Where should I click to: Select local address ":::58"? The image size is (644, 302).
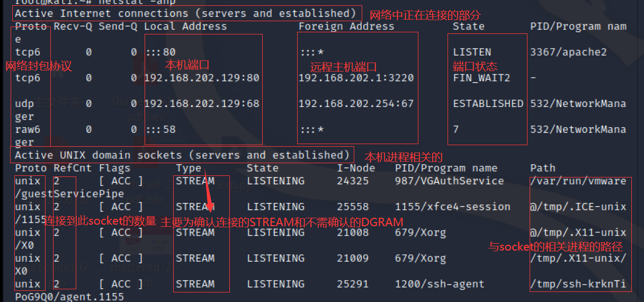click(160, 129)
